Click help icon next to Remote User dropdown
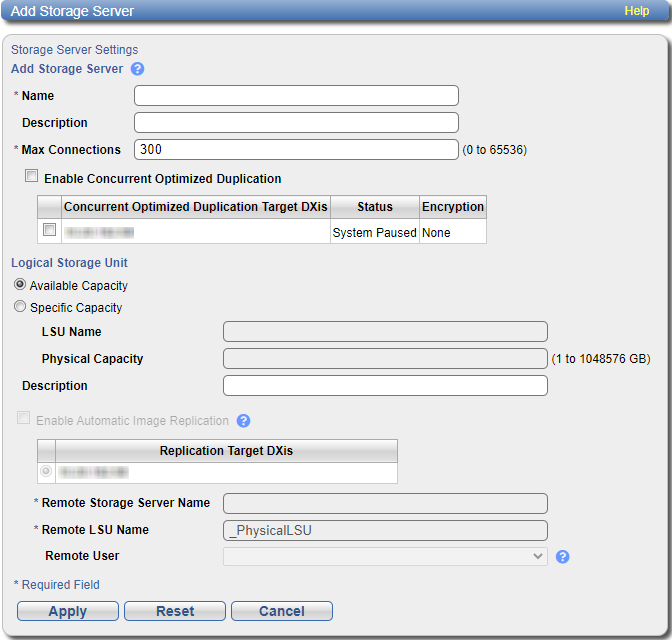Image resolution: width=672 pixels, height=640 pixels. (563, 557)
